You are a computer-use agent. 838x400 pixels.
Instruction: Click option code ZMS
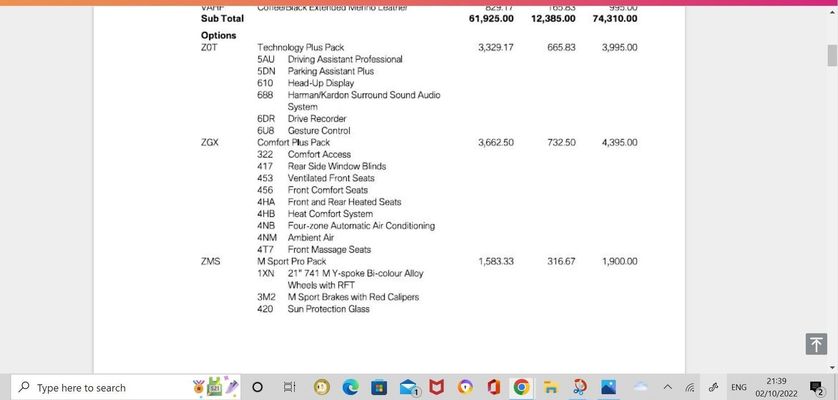[211, 261]
